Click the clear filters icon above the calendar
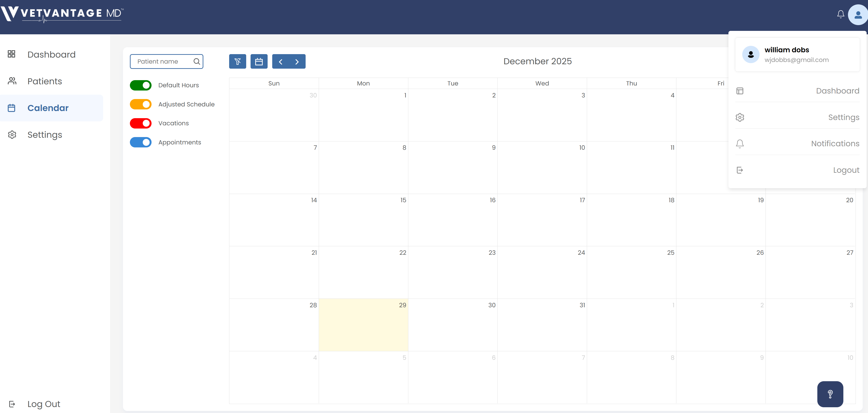Image resolution: width=868 pixels, height=413 pixels. click(x=238, y=61)
